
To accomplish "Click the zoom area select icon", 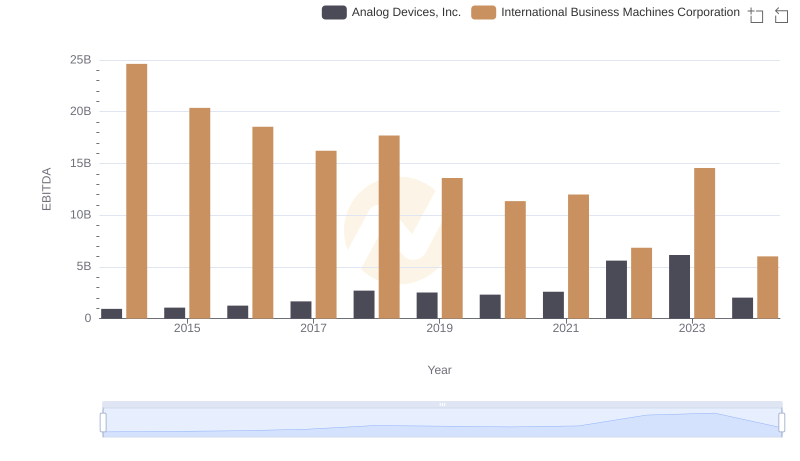I will point(756,15).
